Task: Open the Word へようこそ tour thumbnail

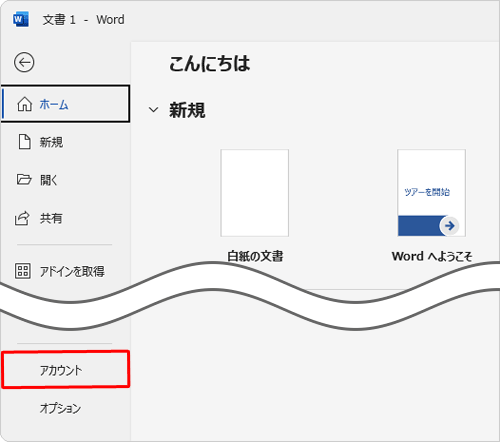Action: pyautogui.click(x=432, y=193)
